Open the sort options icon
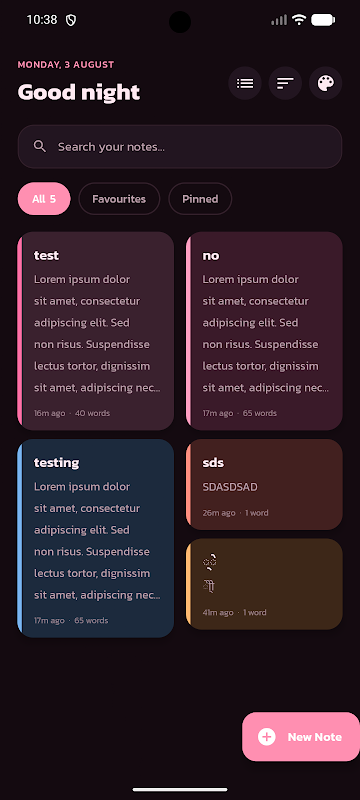This screenshot has height=800, width=360. (285, 83)
